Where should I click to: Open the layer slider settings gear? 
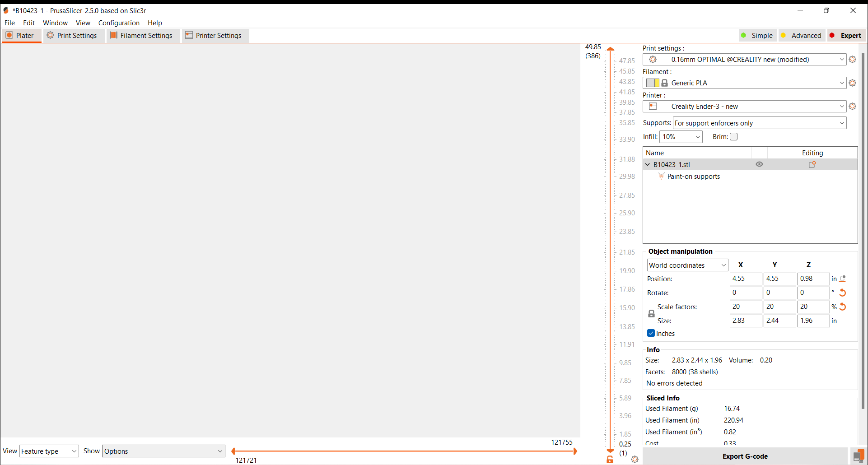click(635, 459)
